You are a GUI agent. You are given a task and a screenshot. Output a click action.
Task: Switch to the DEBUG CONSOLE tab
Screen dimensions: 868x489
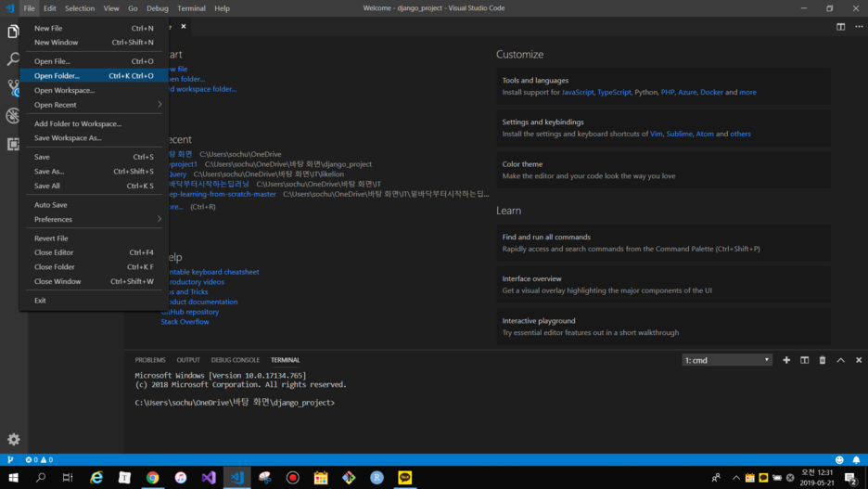[x=235, y=360]
